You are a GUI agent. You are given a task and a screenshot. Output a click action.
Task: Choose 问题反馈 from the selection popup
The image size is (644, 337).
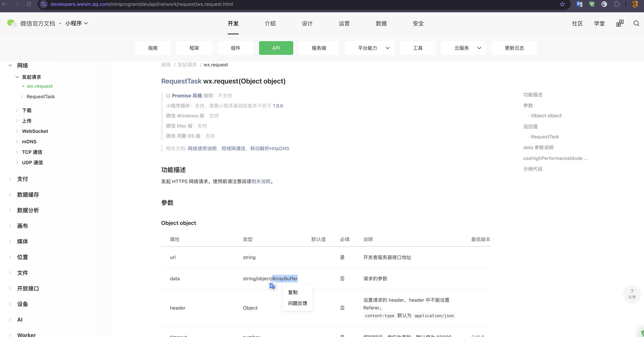pyautogui.click(x=297, y=303)
